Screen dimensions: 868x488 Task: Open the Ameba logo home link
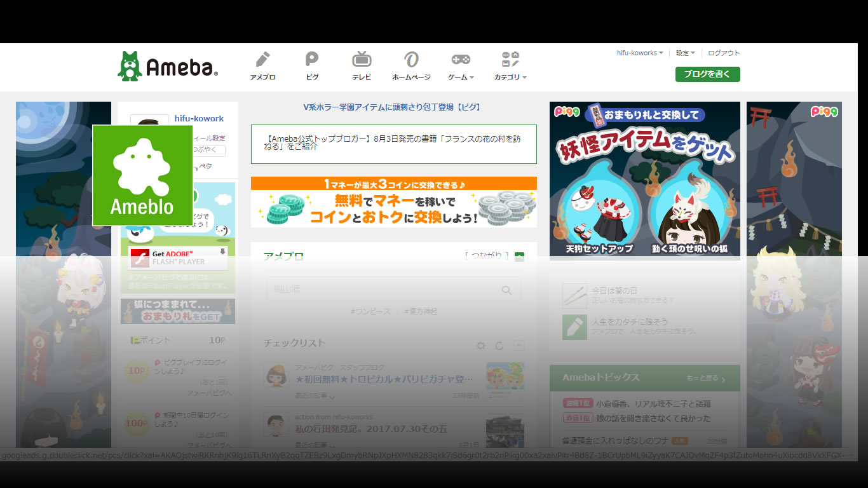click(x=168, y=66)
